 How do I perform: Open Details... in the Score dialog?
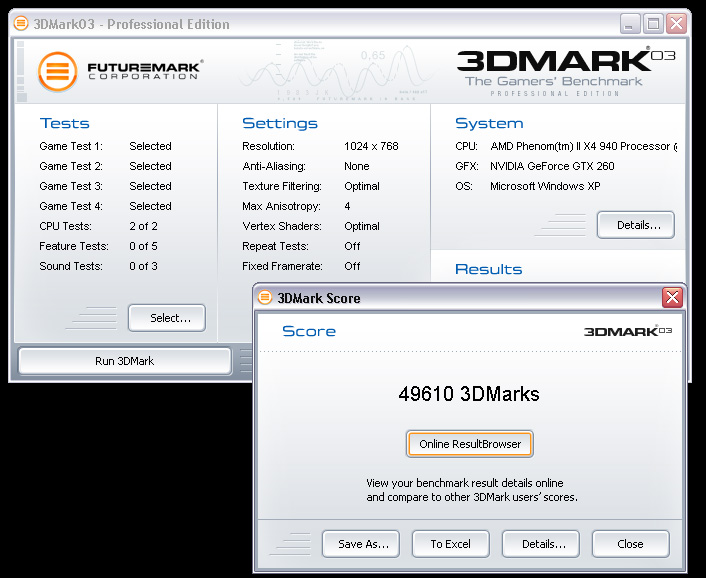click(x=541, y=544)
